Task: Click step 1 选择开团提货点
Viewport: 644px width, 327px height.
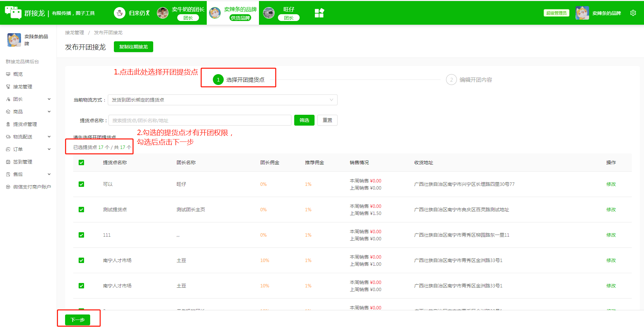Action: 239,80
